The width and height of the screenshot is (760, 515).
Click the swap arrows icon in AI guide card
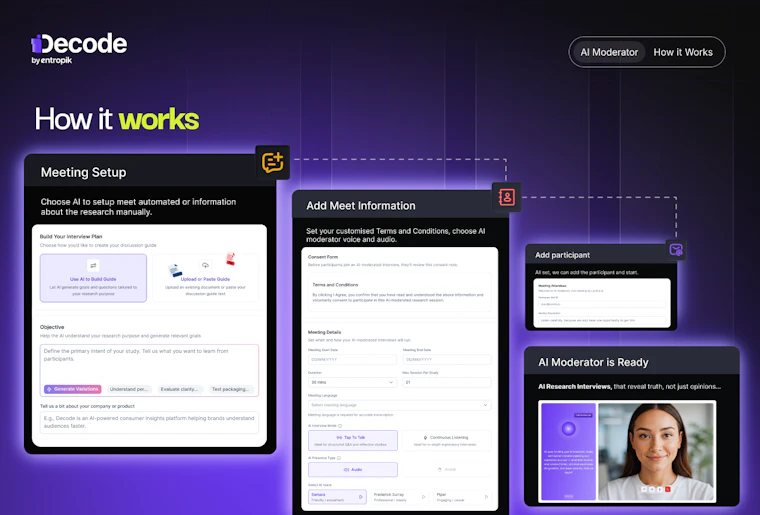93,265
